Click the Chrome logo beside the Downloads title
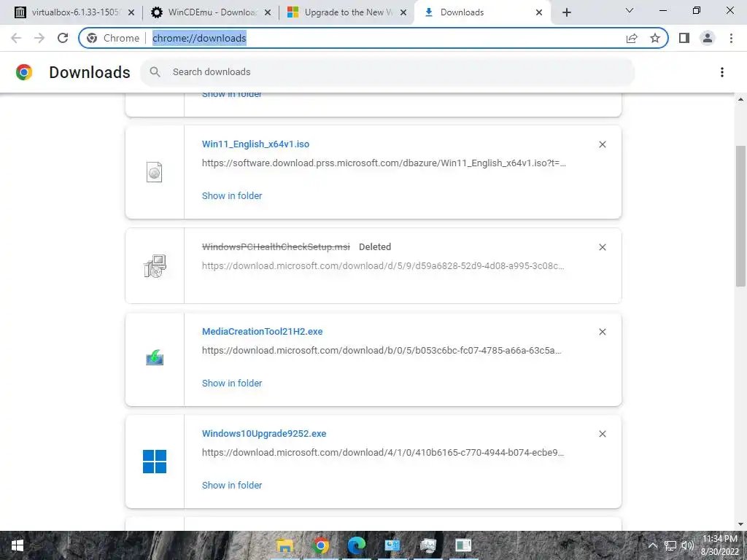This screenshot has width=747, height=560. pos(24,72)
